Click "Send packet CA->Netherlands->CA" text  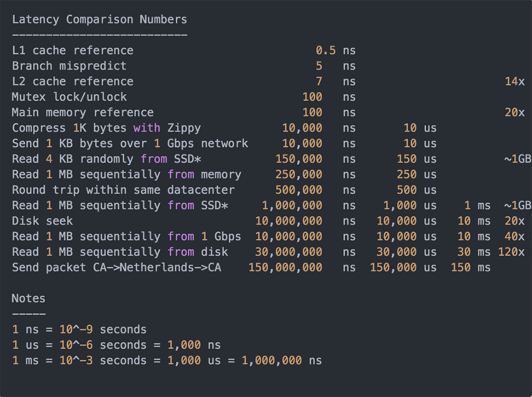click(x=116, y=267)
